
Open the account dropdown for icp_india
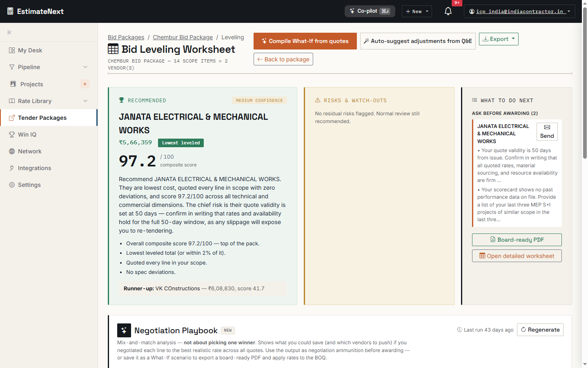click(x=519, y=11)
